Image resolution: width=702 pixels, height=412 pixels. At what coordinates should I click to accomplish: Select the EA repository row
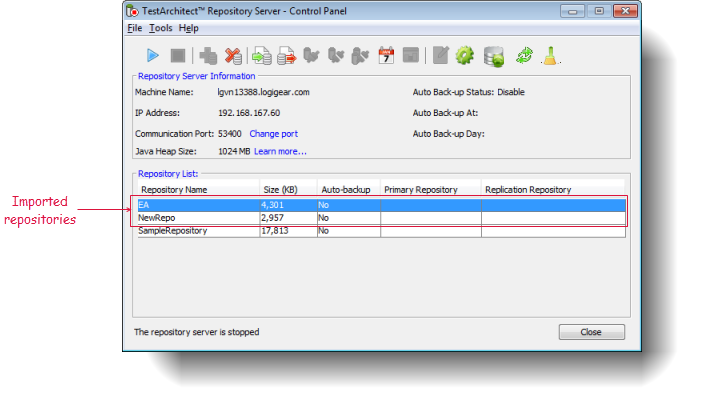(381, 205)
